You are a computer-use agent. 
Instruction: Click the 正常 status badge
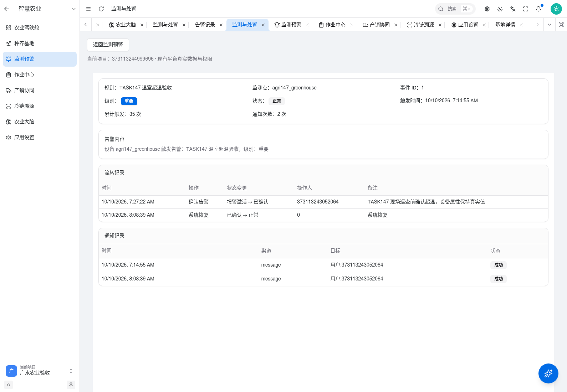pos(277,101)
